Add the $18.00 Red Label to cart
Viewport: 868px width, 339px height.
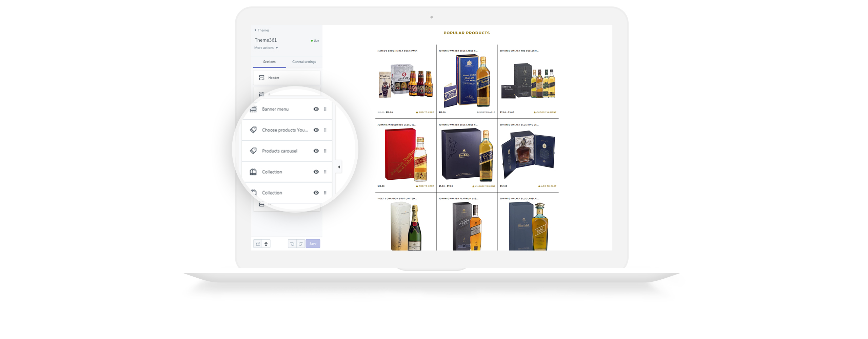(x=425, y=186)
